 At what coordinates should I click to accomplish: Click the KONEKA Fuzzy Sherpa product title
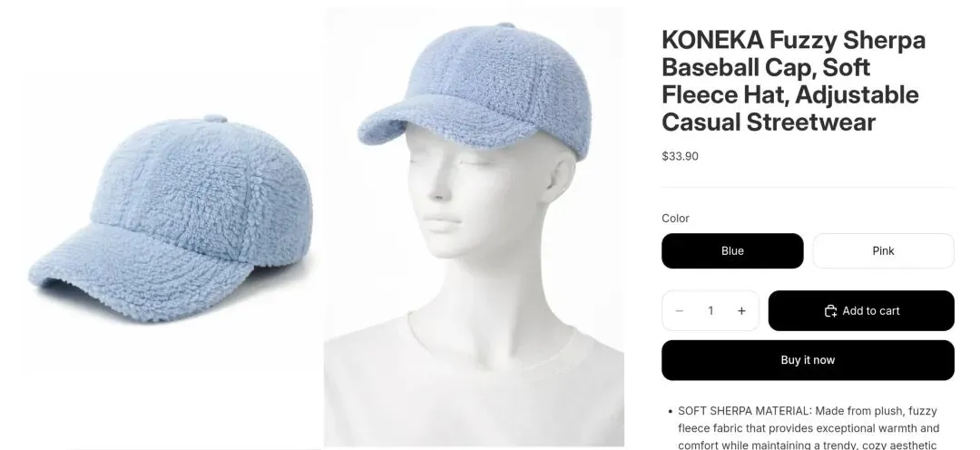793,81
